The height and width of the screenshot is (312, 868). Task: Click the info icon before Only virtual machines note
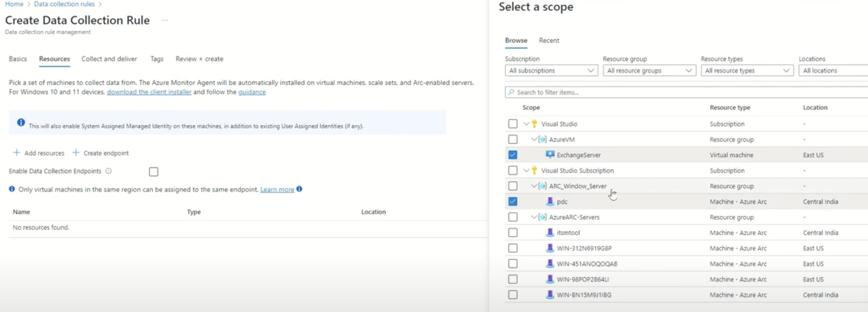[12, 189]
